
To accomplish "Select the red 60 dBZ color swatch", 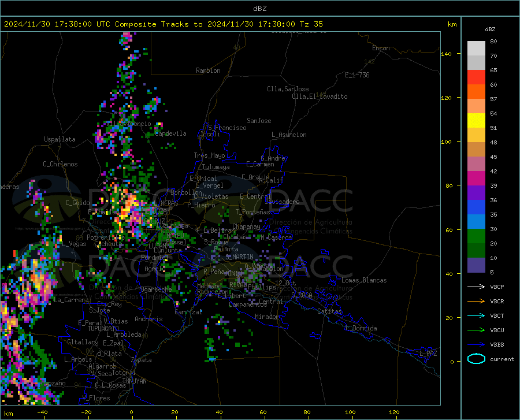I will [476, 77].
